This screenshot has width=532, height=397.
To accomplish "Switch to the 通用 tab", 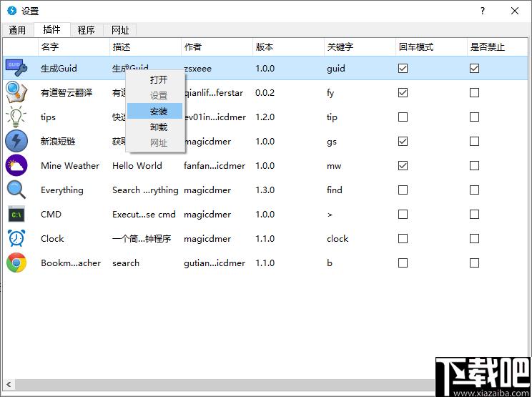I will pos(17,30).
